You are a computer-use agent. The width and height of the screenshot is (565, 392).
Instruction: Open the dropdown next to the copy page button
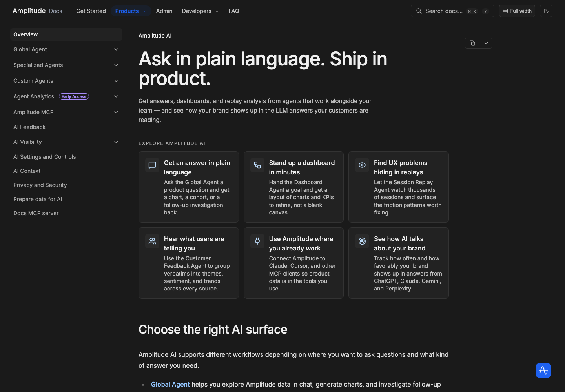point(486,43)
